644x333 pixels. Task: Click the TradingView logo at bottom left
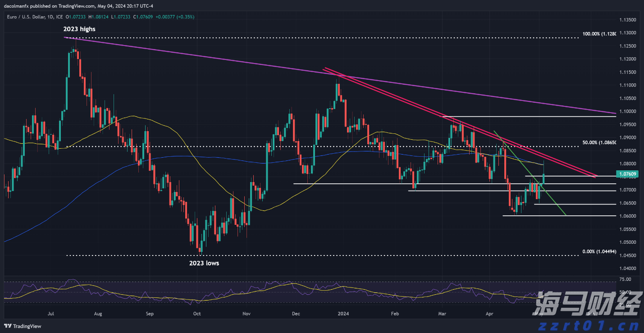[x=23, y=326]
